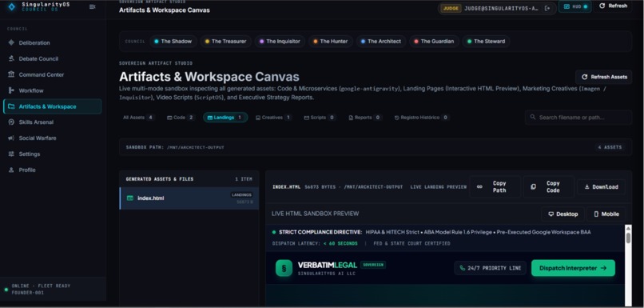
Task: Switch the preview to Mobile view
Action: (x=606, y=214)
